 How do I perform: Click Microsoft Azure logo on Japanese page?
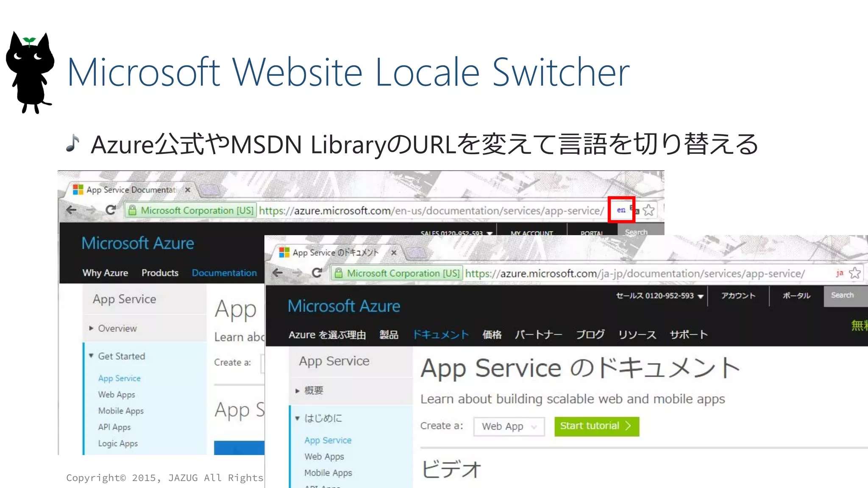coord(344,306)
